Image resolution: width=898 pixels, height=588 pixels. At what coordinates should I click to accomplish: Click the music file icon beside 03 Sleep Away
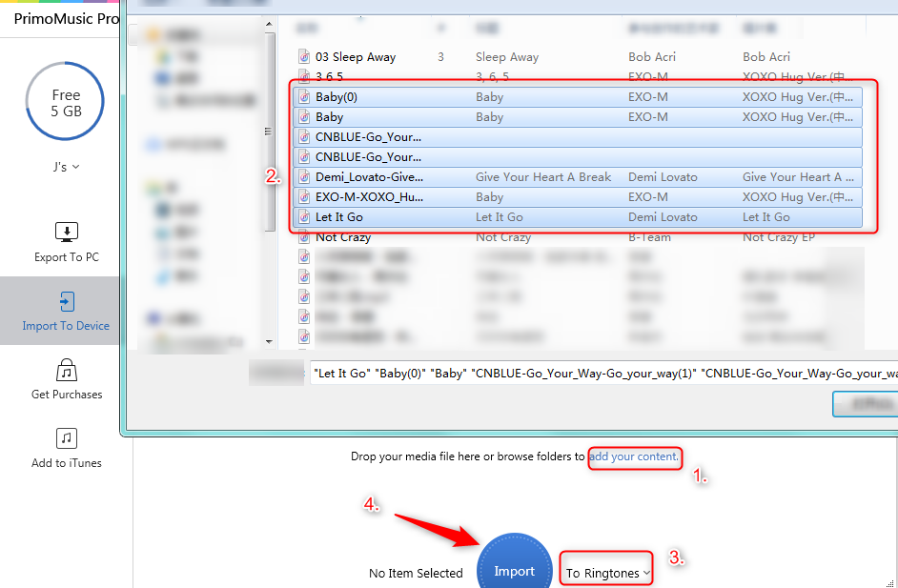304,56
